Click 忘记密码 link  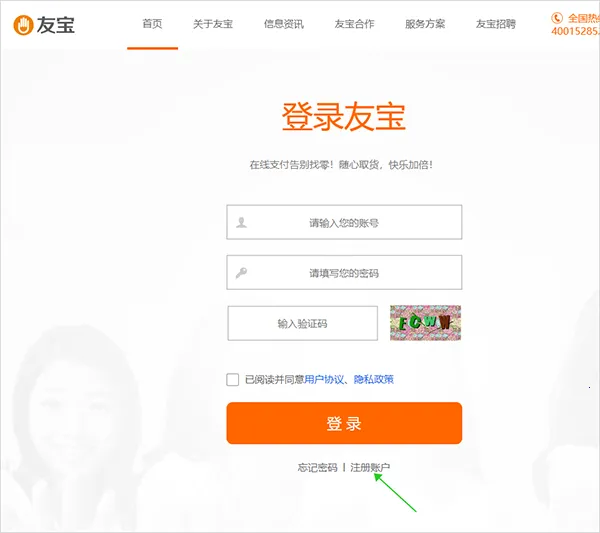pyautogui.click(x=318, y=468)
